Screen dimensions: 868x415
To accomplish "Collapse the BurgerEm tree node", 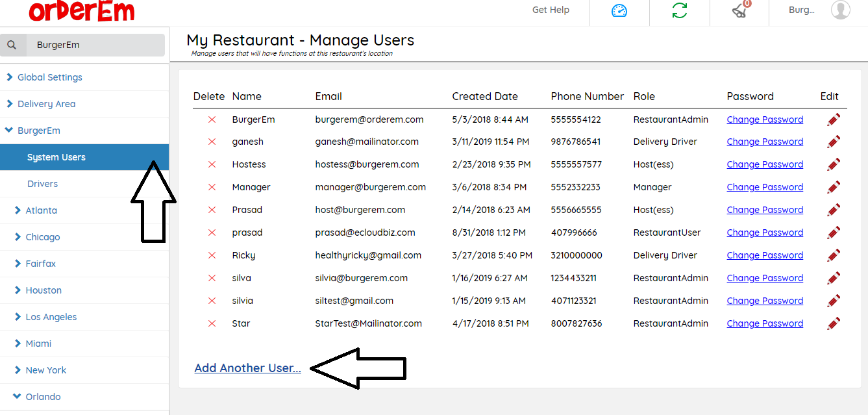I will coord(9,131).
